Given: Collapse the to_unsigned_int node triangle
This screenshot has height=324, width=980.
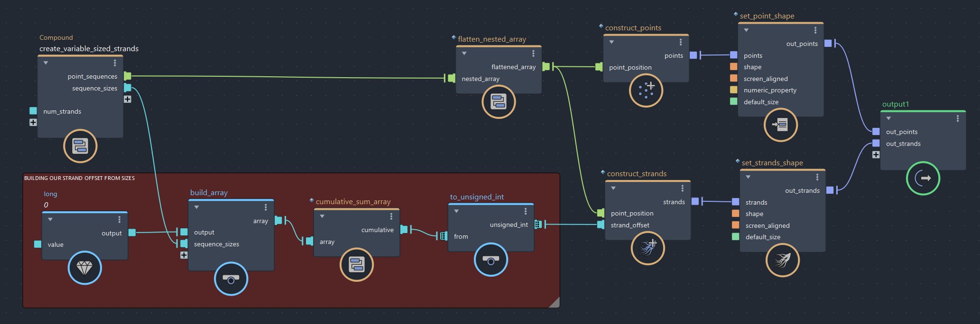Looking at the screenshot, I should (x=456, y=211).
